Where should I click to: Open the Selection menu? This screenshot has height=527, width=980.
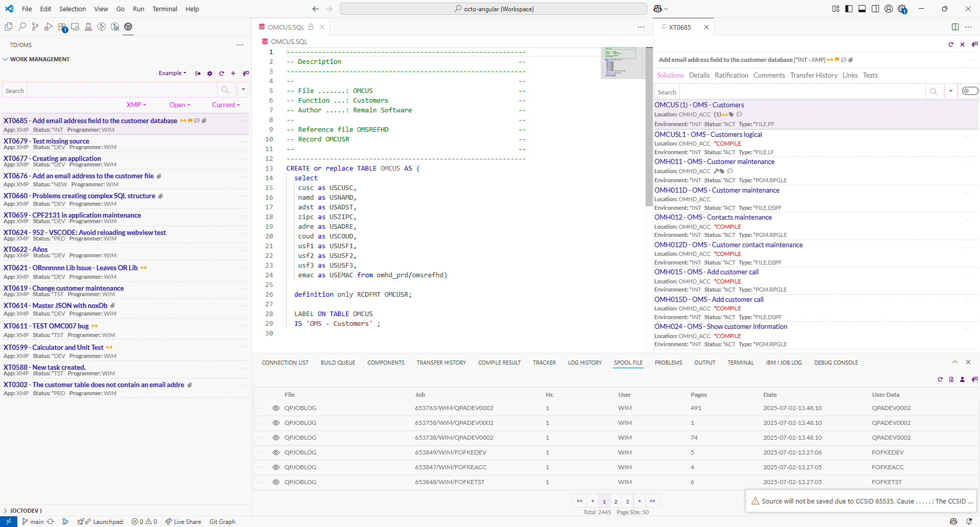pos(72,9)
